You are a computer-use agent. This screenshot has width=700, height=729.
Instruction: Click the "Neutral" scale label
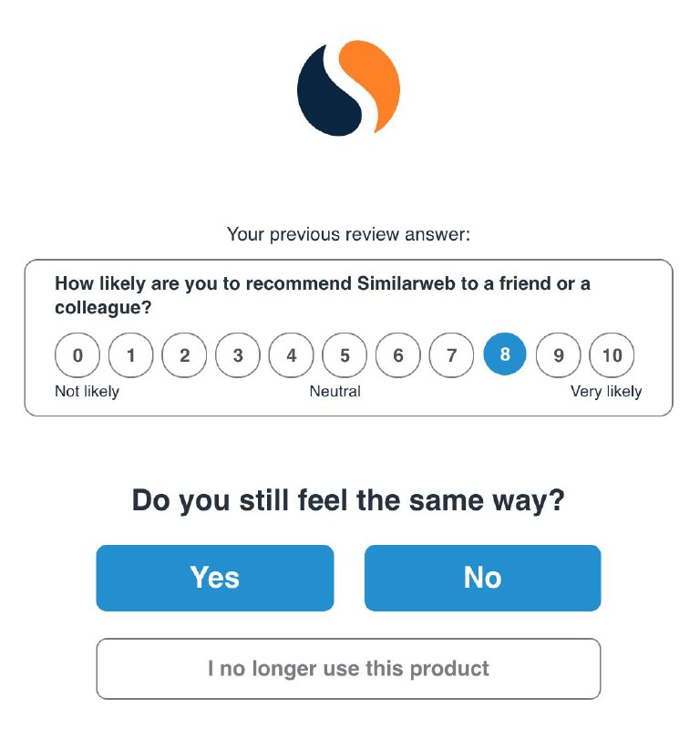[335, 392]
